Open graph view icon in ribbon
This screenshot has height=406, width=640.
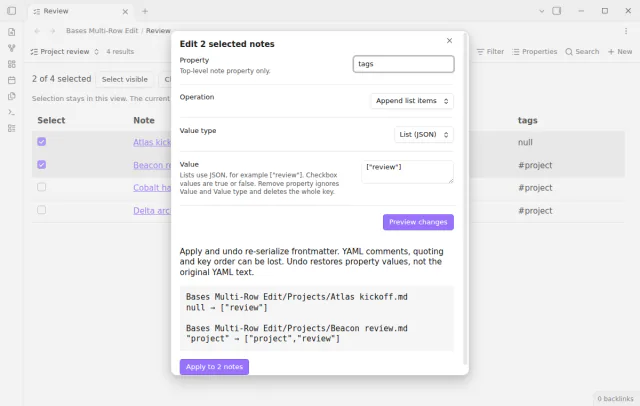(11, 48)
